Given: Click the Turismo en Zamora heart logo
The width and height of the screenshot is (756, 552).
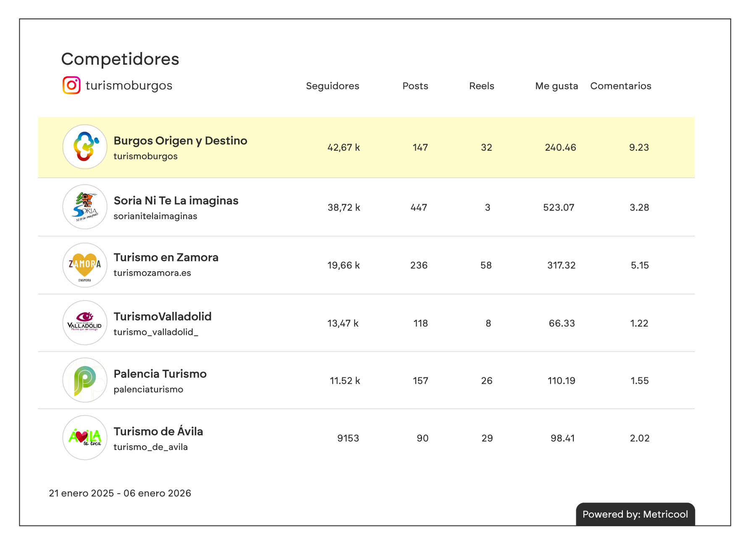Looking at the screenshot, I should coord(85,265).
